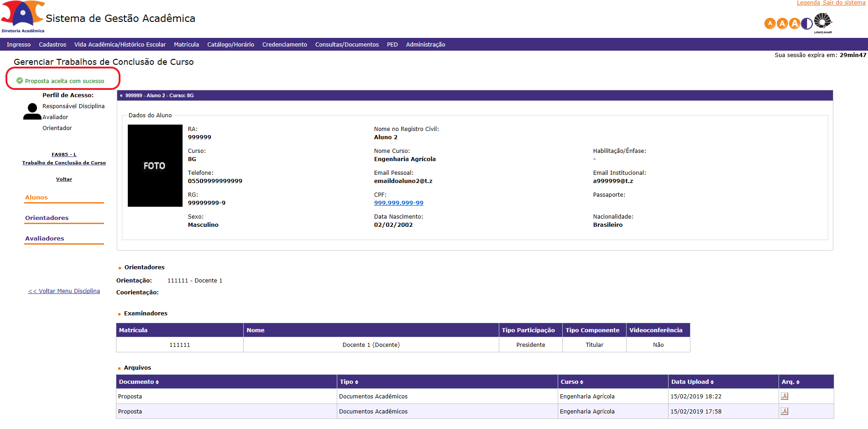The image size is (868, 429).
Task: Open Vida Acadêmica/Histórico Escolar menu
Action: [x=120, y=44]
